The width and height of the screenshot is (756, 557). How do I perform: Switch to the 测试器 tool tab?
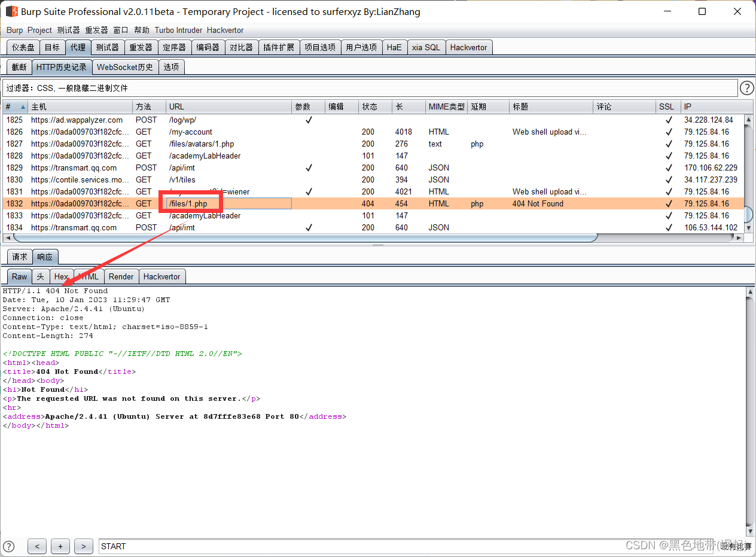point(107,47)
